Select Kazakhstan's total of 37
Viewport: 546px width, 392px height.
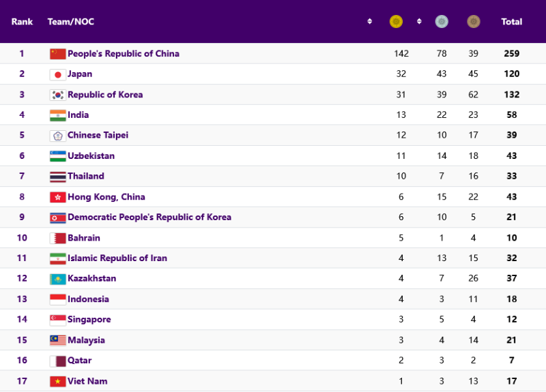tap(511, 278)
